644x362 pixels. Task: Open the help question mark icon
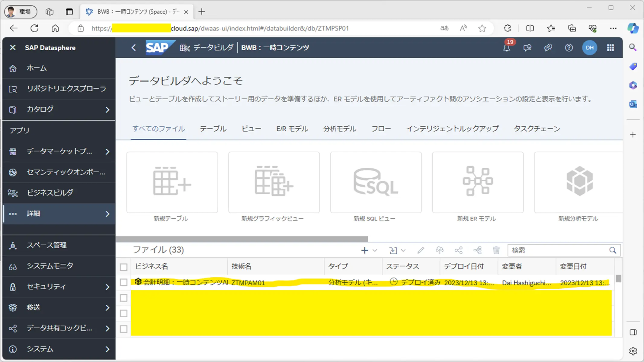(569, 48)
